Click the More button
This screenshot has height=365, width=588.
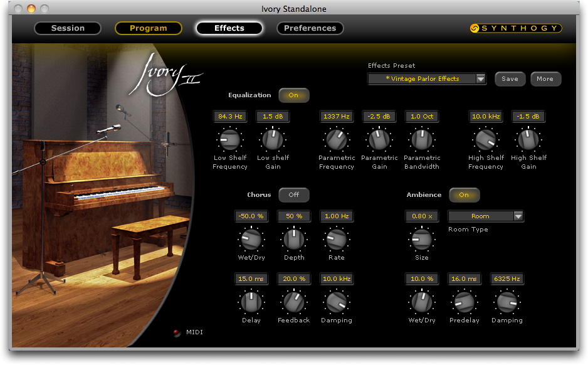point(545,79)
